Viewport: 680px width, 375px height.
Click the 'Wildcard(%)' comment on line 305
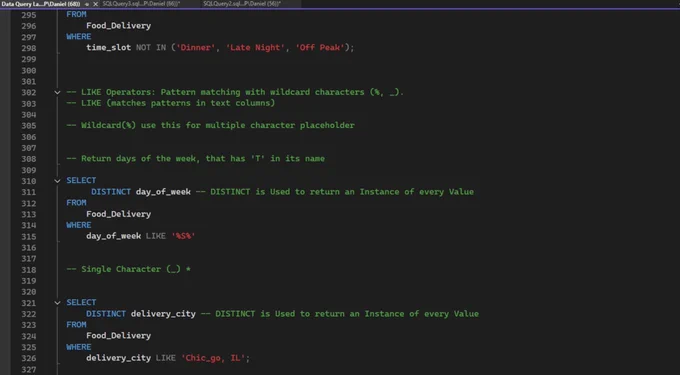click(210, 125)
